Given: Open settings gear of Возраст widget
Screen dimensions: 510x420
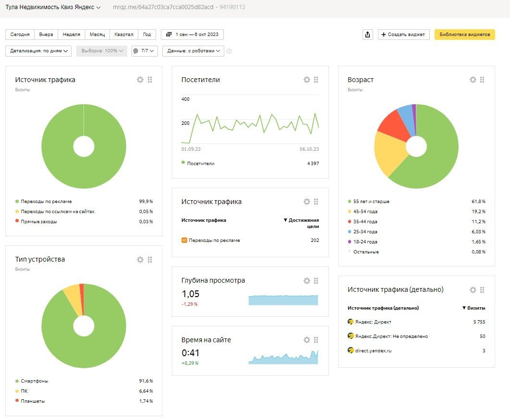Looking at the screenshot, I should [x=473, y=80].
